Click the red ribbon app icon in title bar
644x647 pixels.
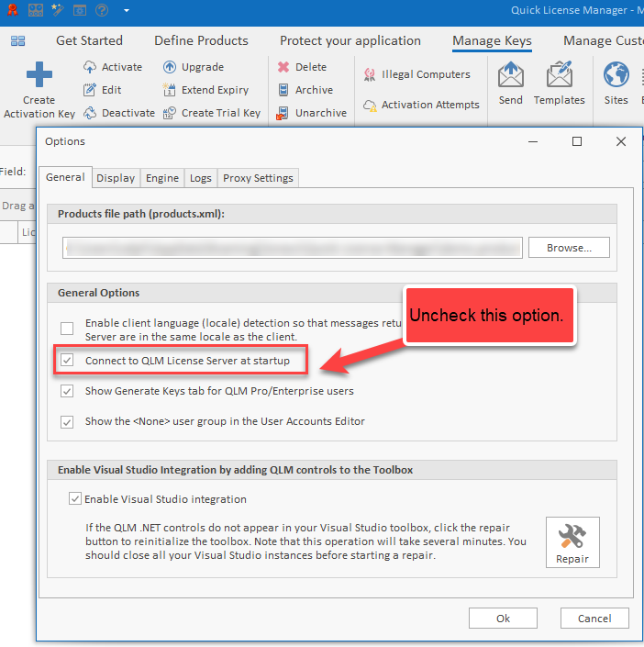[12, 10]
